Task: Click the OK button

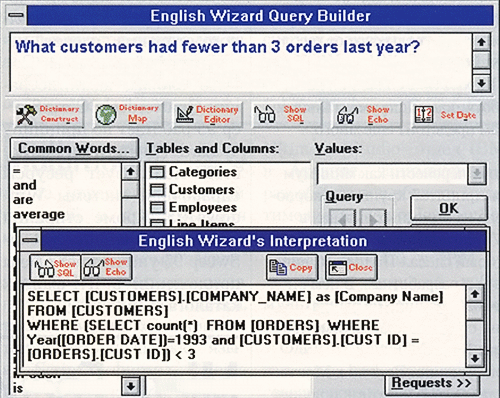Action: click(449, 208)
